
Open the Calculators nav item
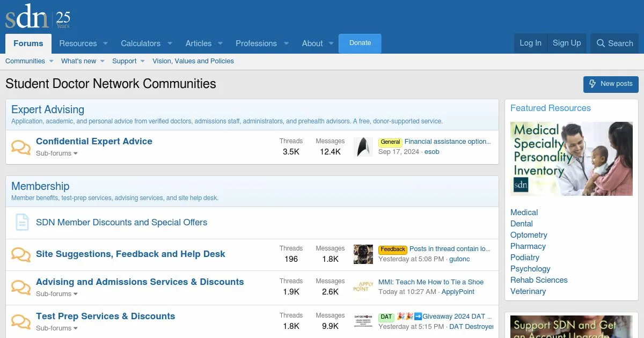(141, 43)
